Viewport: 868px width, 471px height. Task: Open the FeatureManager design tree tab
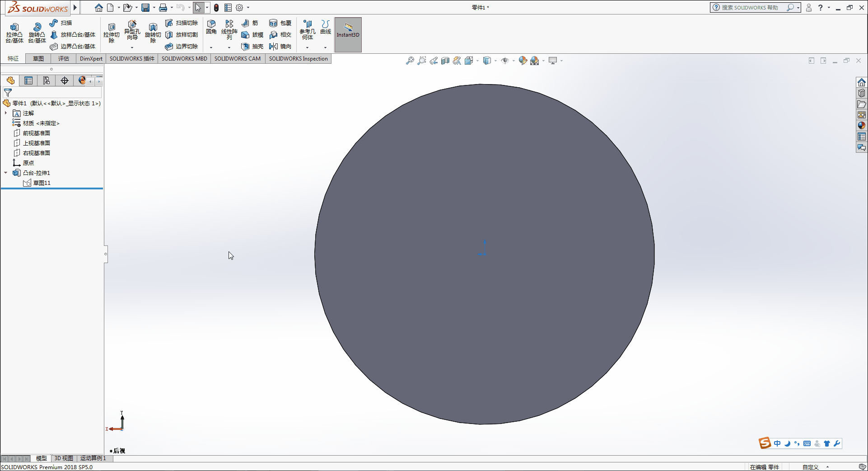pos(10,80)
